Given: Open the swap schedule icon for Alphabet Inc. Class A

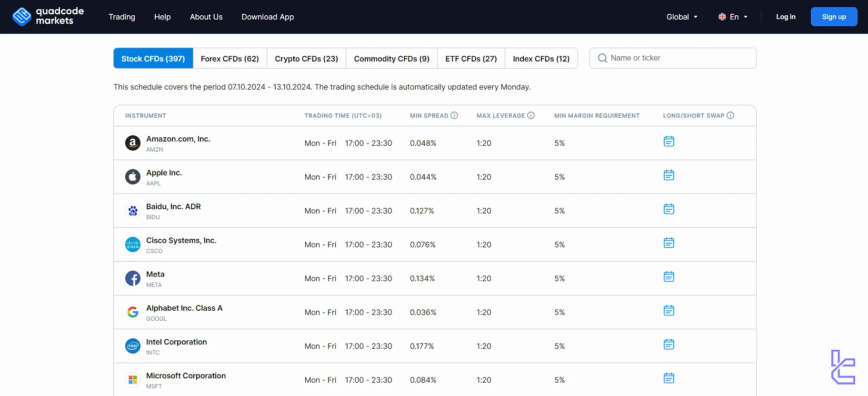Looking at the screenshot, I should point(668,311).
